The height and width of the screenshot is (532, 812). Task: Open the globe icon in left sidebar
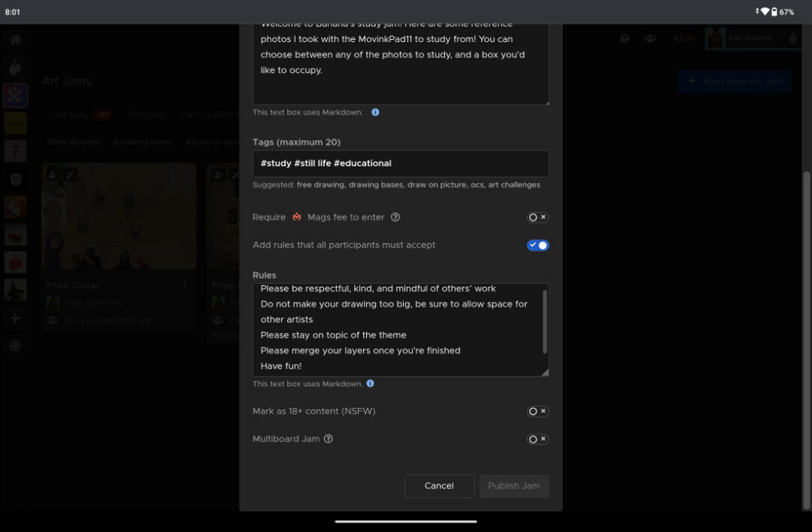pos(15,346)
